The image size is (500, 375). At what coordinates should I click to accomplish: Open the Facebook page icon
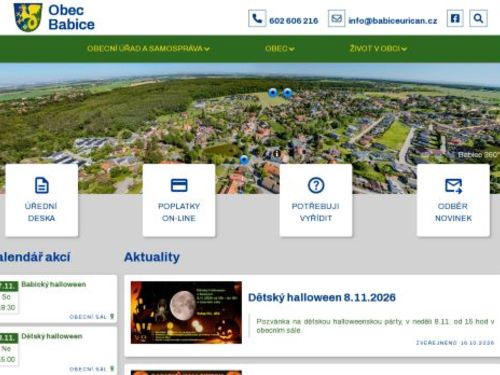click(x=455, y=18)
